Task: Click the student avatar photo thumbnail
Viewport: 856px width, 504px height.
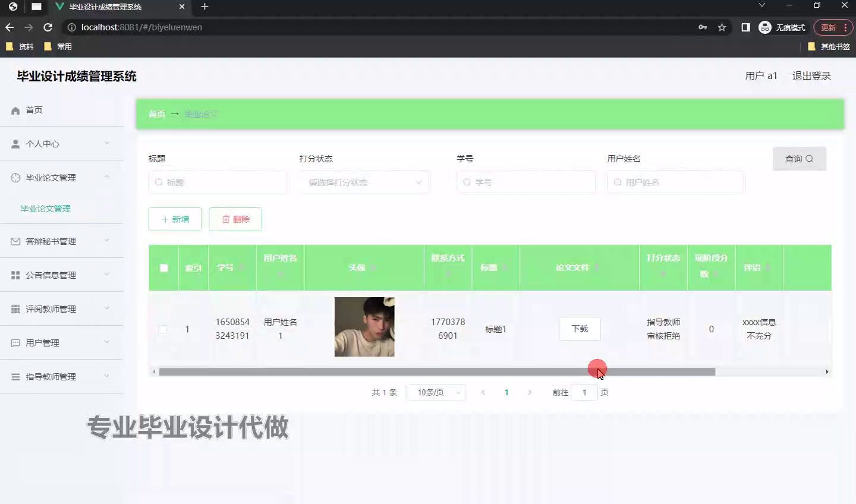Action: pos(364,327)
